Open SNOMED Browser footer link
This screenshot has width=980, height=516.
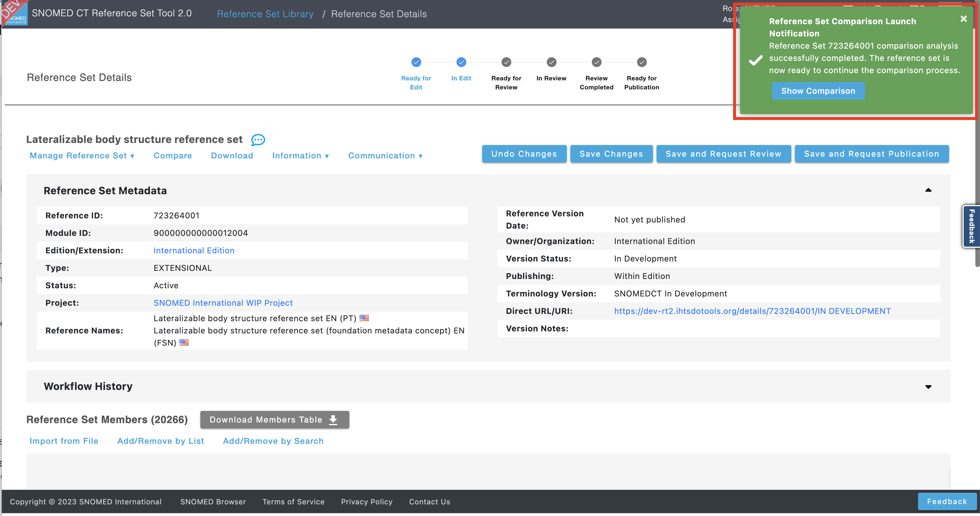[x=213, y=501]
